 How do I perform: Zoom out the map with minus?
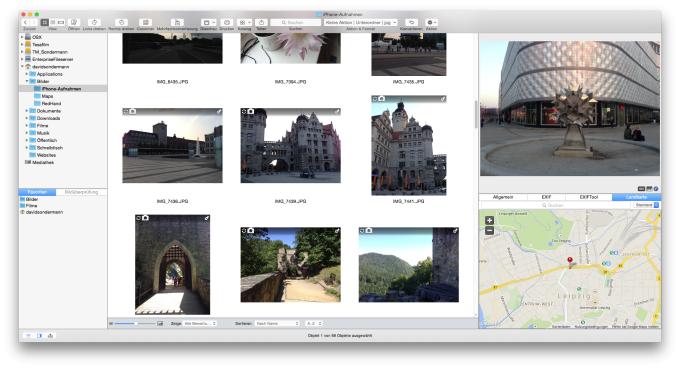click(489, 231)
